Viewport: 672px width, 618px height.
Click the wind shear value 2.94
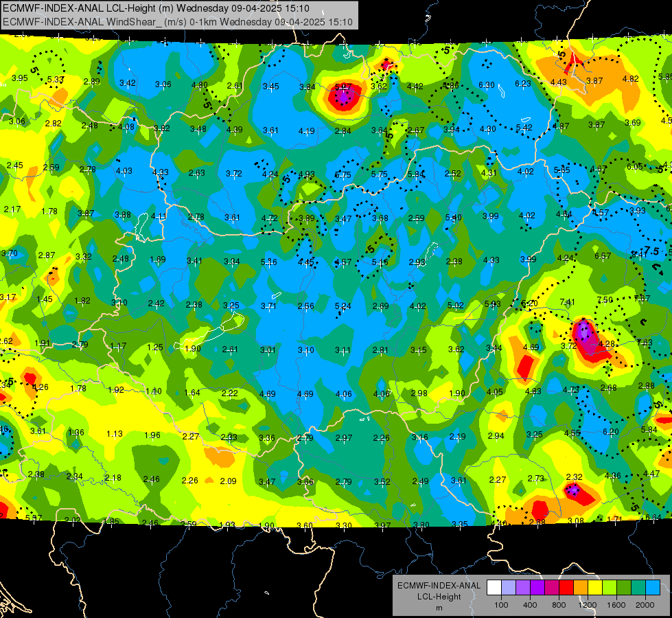tap(496, 436)
